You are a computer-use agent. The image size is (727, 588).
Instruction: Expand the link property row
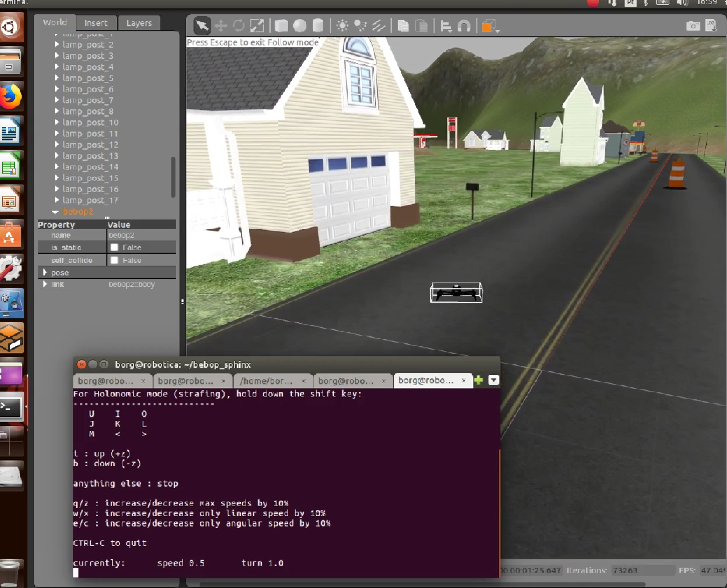coord(45,284)
